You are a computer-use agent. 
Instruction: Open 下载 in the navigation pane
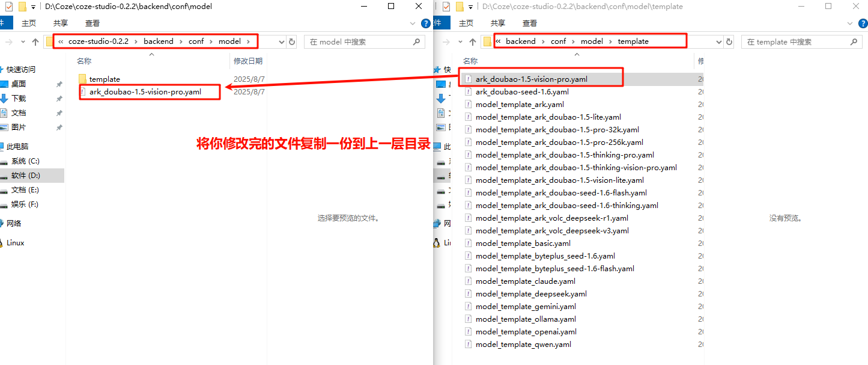coord(18,99)
